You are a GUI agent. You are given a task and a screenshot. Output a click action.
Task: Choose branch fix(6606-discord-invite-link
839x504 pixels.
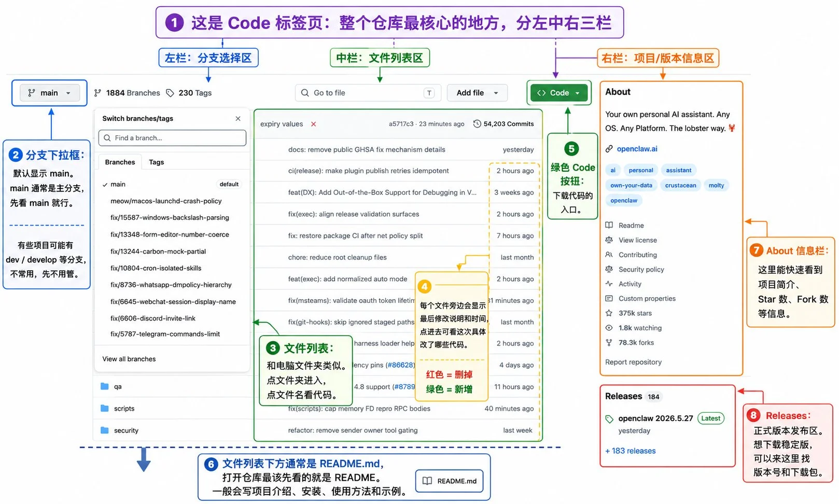pos(153,318)
